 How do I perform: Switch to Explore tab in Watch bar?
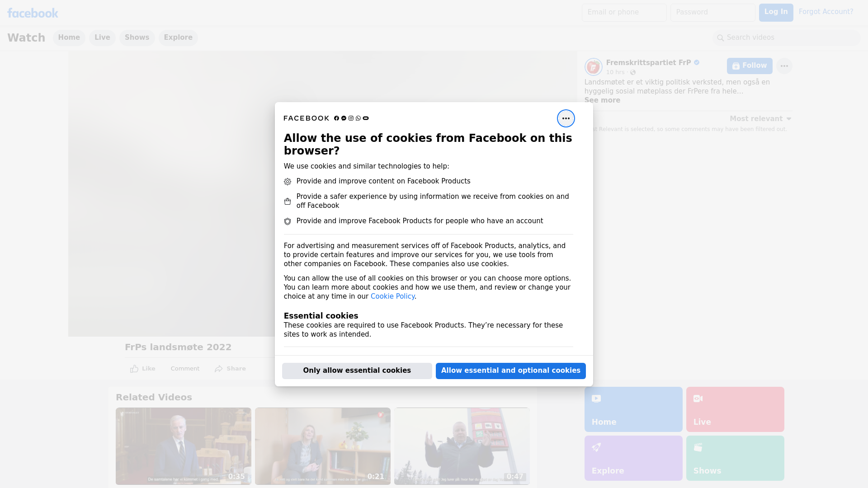pyautogui.click(x=178, y=38)
